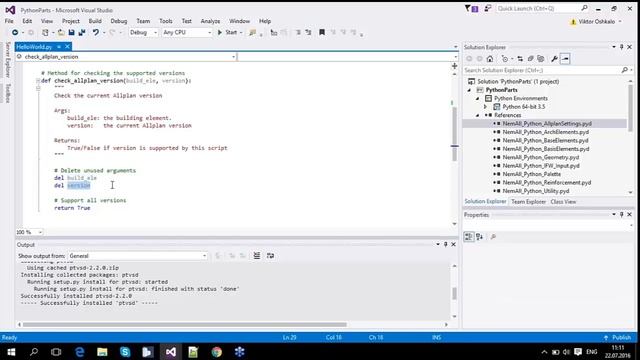Screen dimensions: 640x360
Task: Click Properties panel Categorized icon
Action: click(469, 237)
